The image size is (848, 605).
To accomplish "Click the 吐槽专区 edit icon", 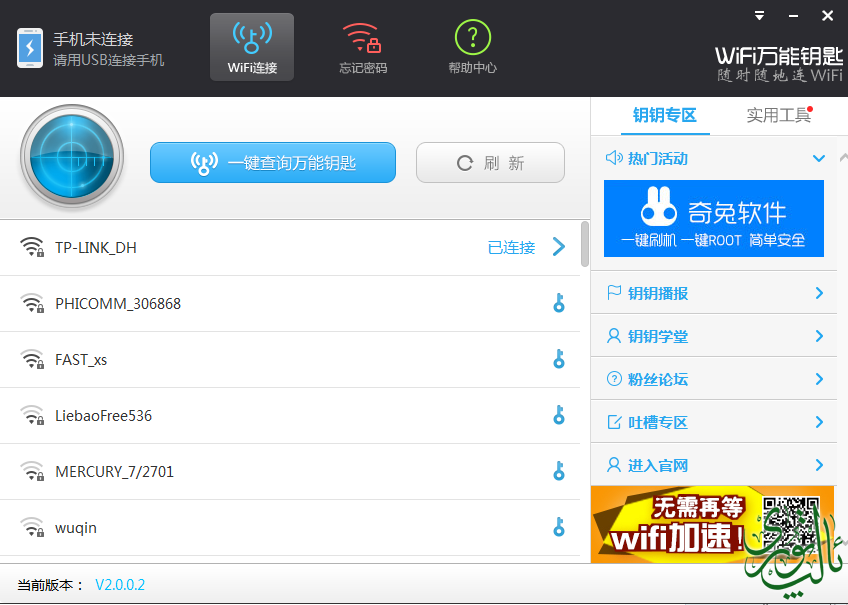I will point(614,422).
